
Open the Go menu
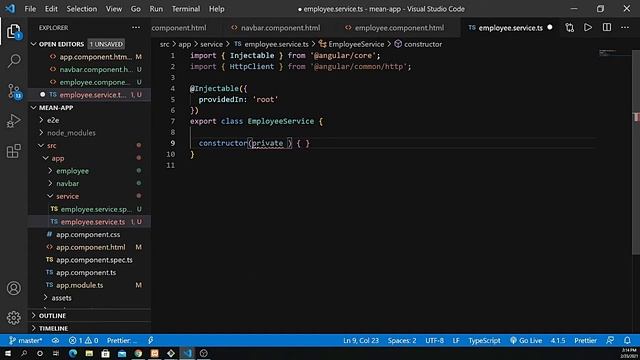click(x=136, y=9)
